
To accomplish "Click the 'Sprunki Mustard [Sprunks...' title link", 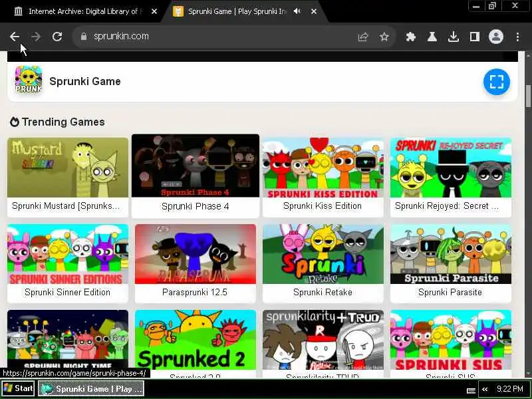I will coord(66,206).
